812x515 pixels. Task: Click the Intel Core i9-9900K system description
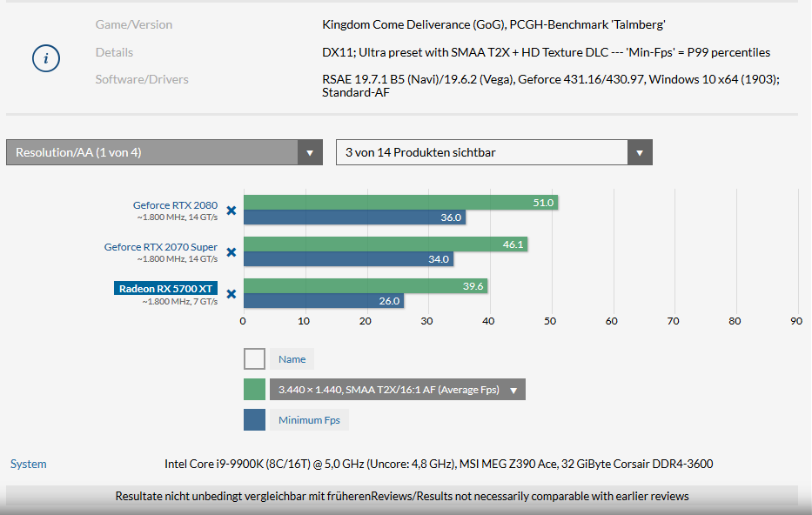pyautogui.click(x=439, y=464)
